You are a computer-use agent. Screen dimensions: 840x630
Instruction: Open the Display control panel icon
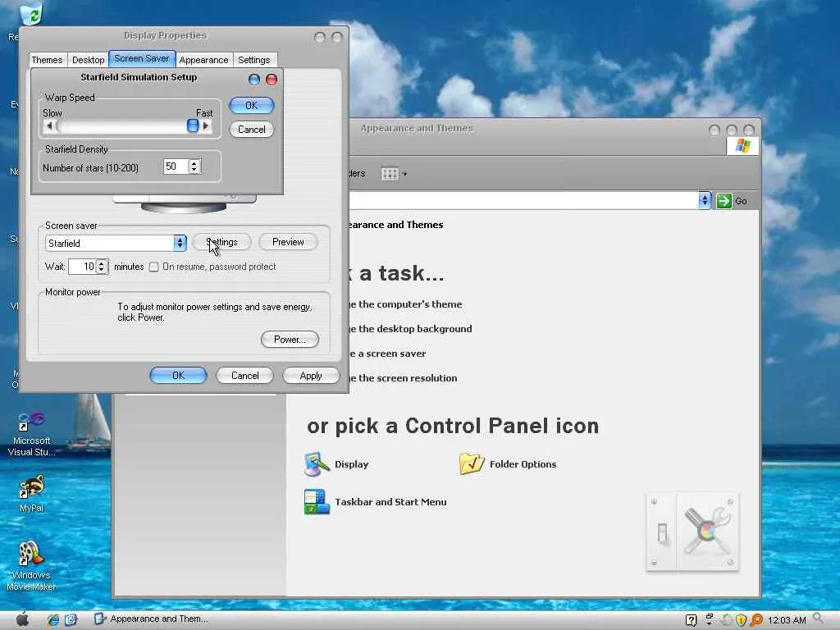[x=317, y=464]
